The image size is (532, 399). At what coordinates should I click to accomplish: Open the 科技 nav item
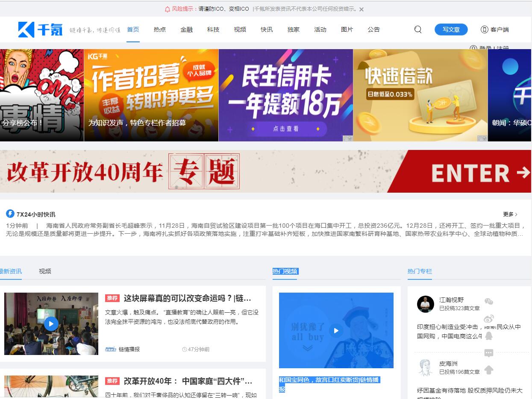tap(213, 29)
